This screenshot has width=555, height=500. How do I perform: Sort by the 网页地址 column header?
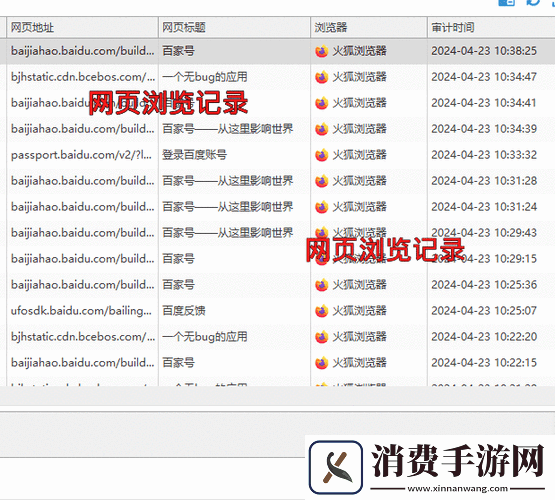tap(82, 27)
